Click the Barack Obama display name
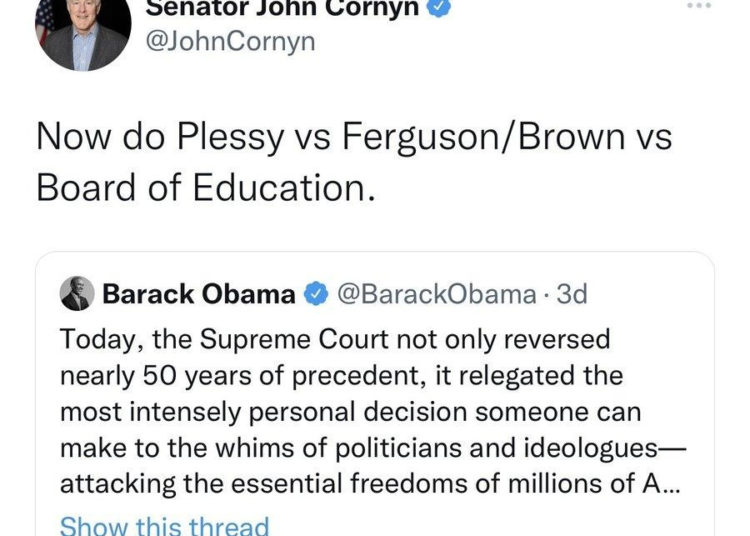 [x=199, y=294]
